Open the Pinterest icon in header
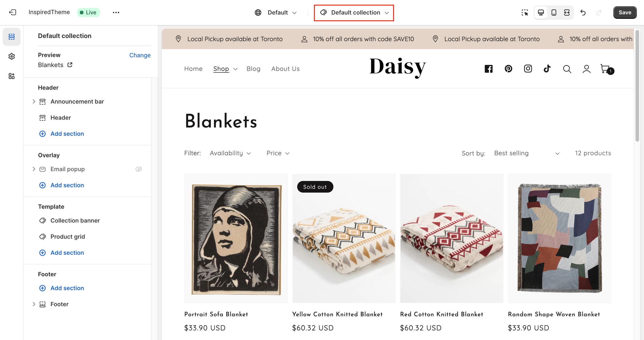 click(x=508, y=69)
